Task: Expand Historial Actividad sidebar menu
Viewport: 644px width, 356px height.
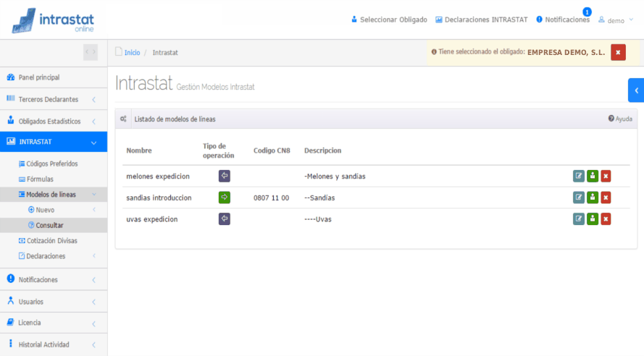Action: pyautogui.click(x=54, y=344)
